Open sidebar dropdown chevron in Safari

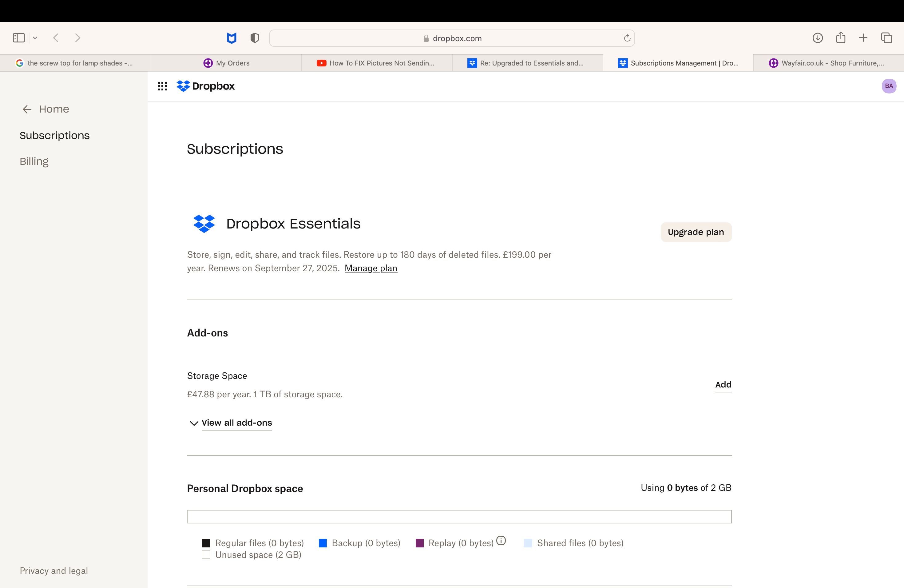35,38
